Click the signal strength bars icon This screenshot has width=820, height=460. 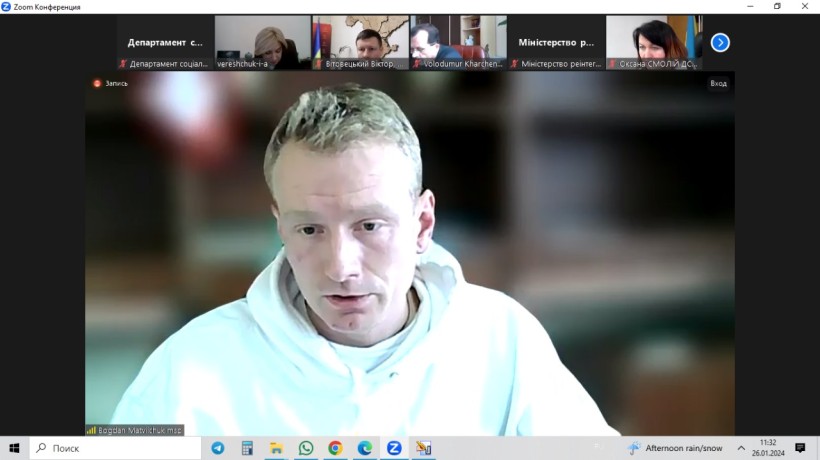click(x=92, y=430)
